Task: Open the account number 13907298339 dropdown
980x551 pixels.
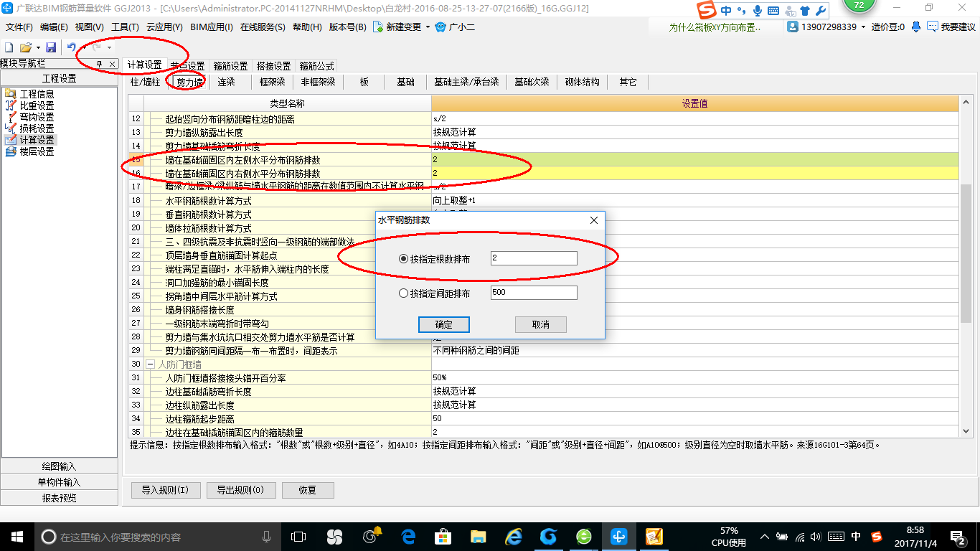Action: click(863, 27)
